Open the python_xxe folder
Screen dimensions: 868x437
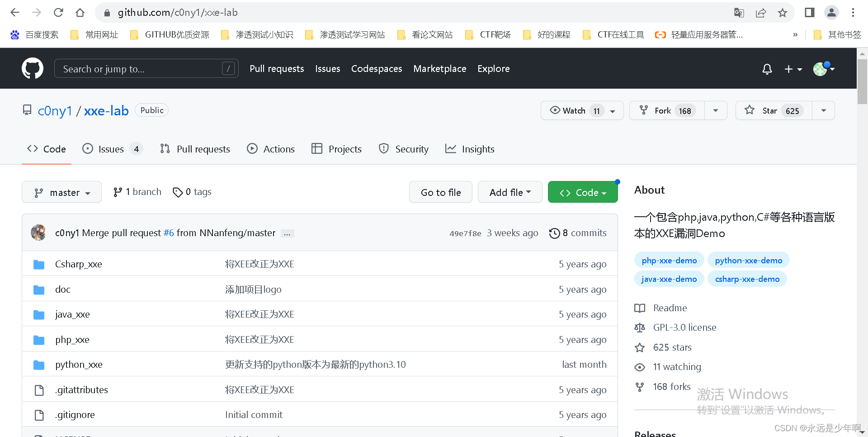(x=79, y=365)
